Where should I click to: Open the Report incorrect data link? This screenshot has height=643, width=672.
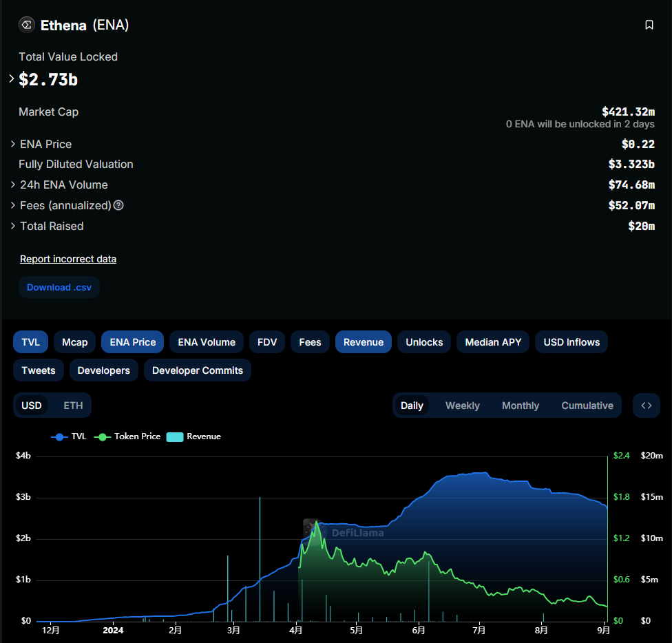(68, 259)
